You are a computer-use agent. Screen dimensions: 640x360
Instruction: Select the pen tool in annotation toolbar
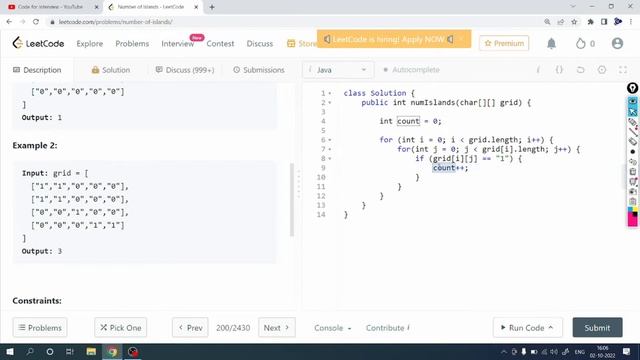coord(633,122)
